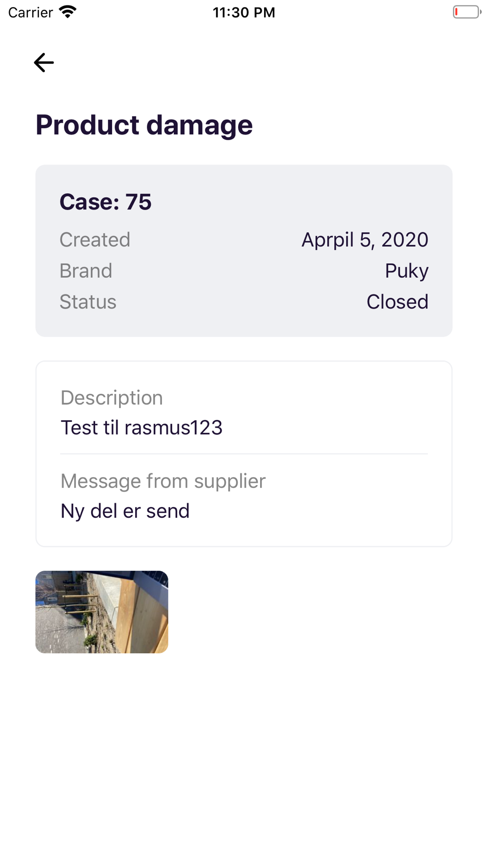Tap the Carrier text in status bar

tap(31, 12)
